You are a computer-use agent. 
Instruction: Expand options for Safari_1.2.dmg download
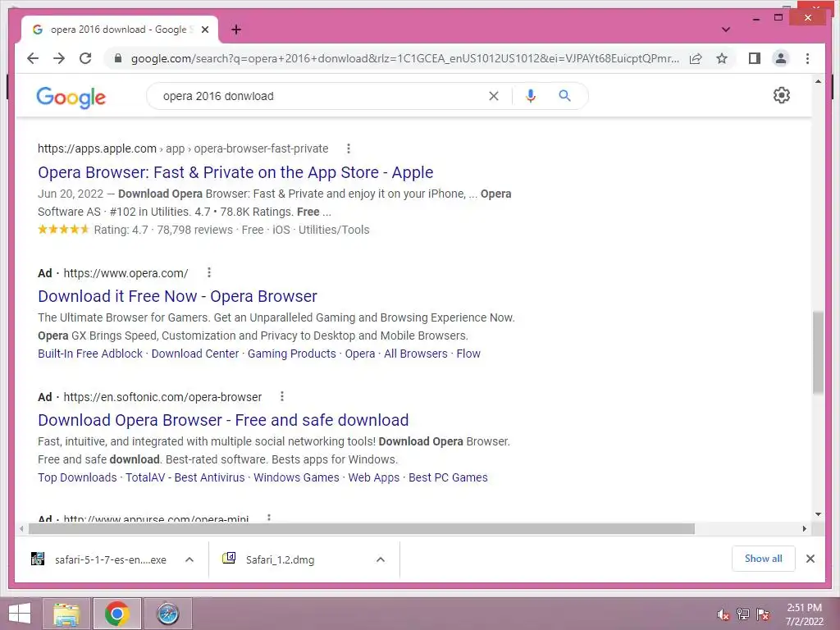click(381, 559)
